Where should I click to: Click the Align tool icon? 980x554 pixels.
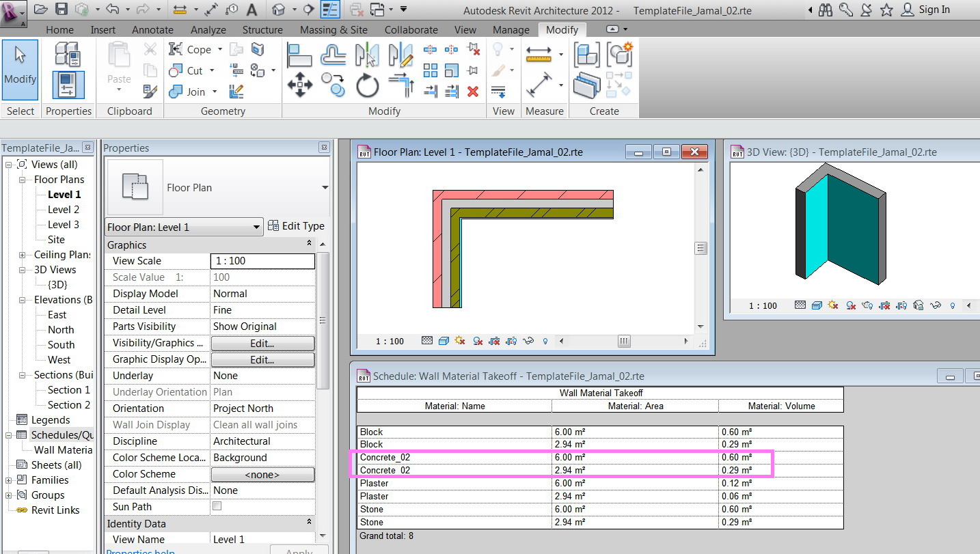tap(300, 54)
